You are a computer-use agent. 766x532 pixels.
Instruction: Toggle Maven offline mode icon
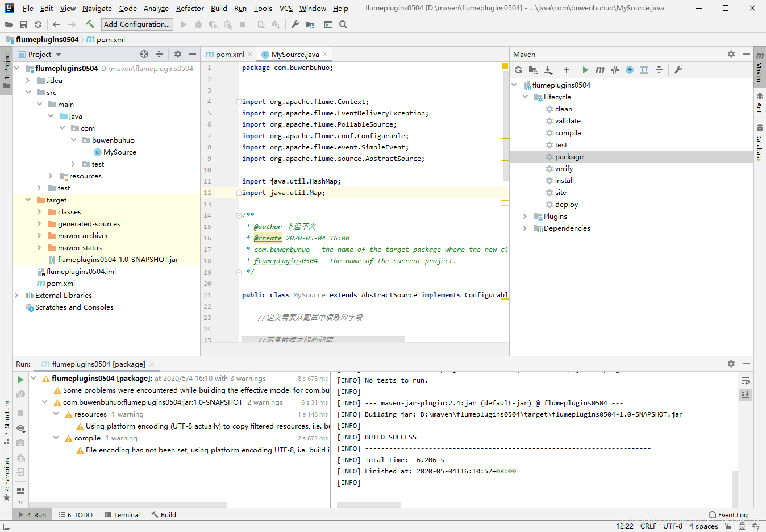[615, 70]
